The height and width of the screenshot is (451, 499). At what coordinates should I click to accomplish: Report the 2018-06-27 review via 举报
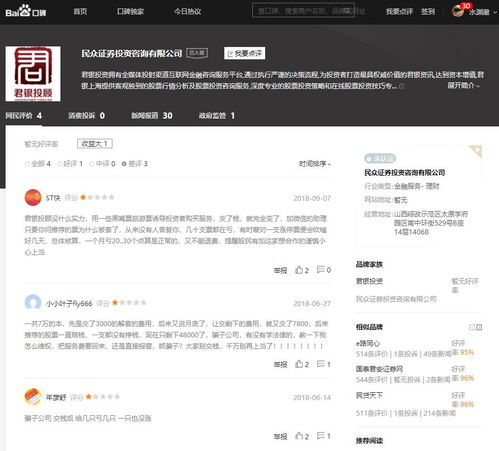coord(280,365)
